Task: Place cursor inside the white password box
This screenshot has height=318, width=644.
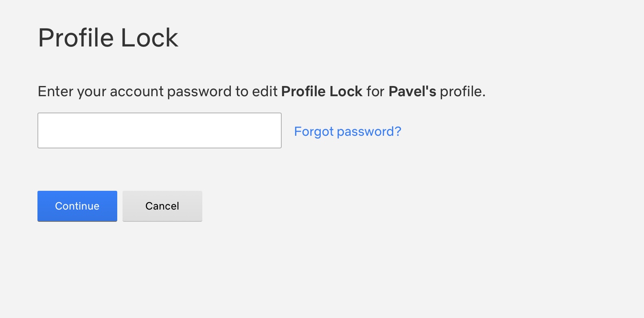Action: click(159, 130)
